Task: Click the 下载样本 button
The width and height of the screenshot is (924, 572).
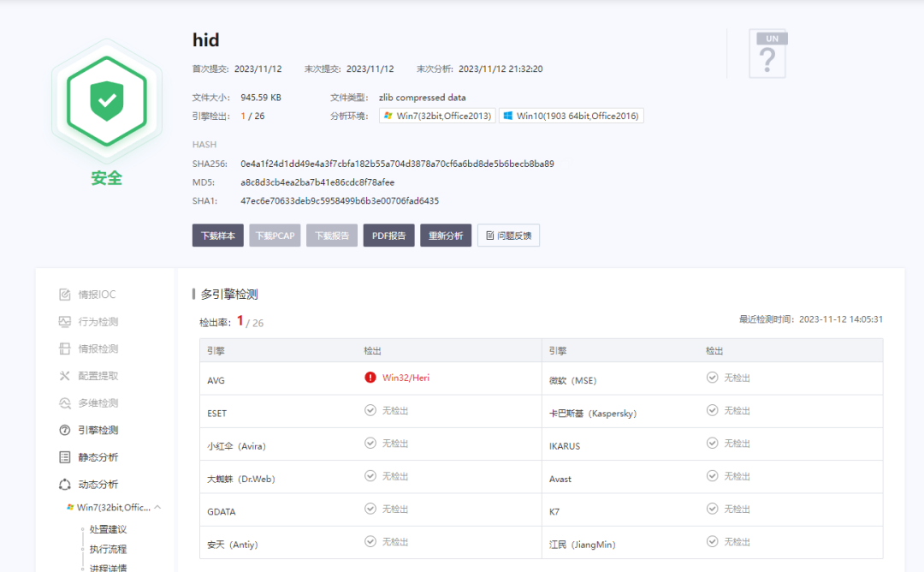Action: (x=218, y=235)
